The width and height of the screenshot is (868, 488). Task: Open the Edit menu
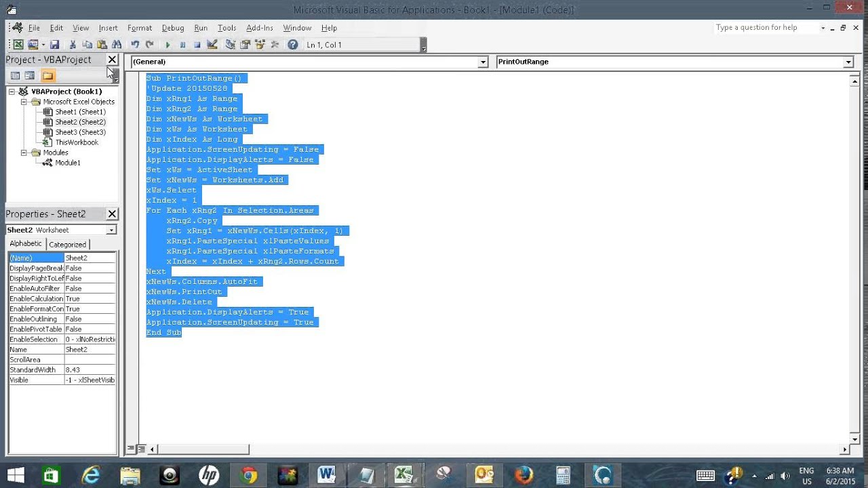click(x=56, y=28)
